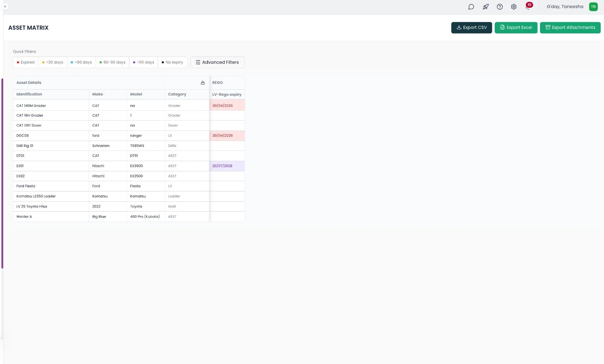
Task: Click the Drills category cell
Action: pyautogui.click(x=187, y=146)
